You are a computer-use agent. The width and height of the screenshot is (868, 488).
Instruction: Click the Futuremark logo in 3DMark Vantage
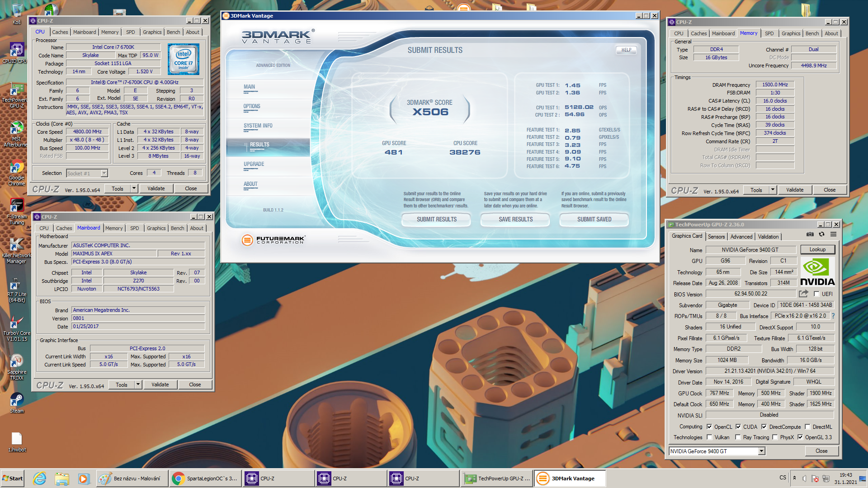tap(274, 240)
